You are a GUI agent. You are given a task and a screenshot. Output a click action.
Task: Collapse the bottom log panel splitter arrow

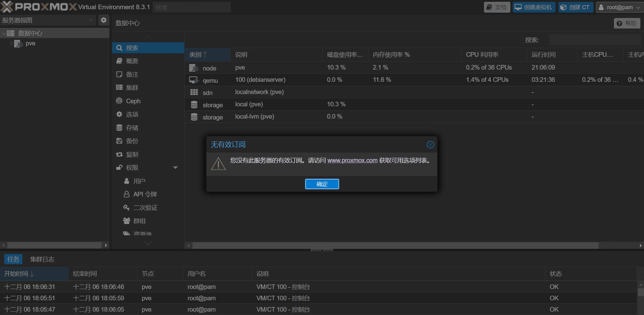(x=322, y=250)
